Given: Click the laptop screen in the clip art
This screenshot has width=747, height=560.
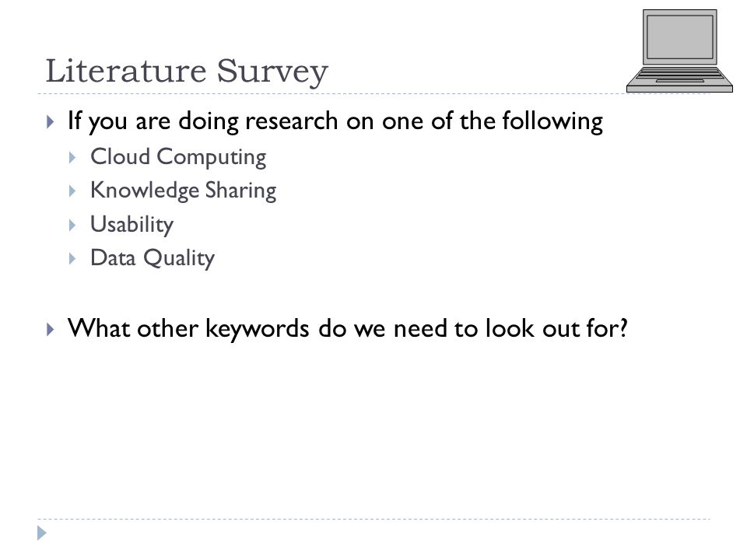Looking at the screenshot, I should click(x=680, y=37).
